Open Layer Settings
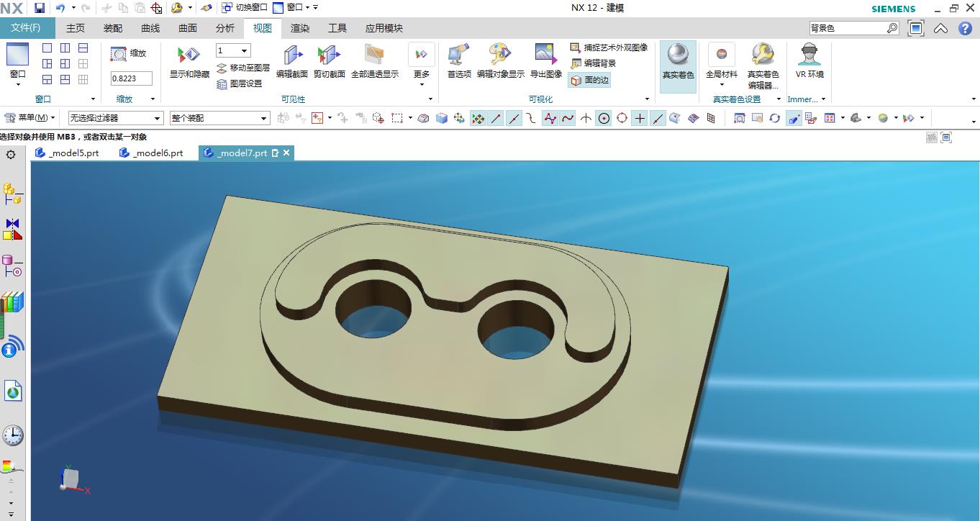980x521 pixels. 239,83
